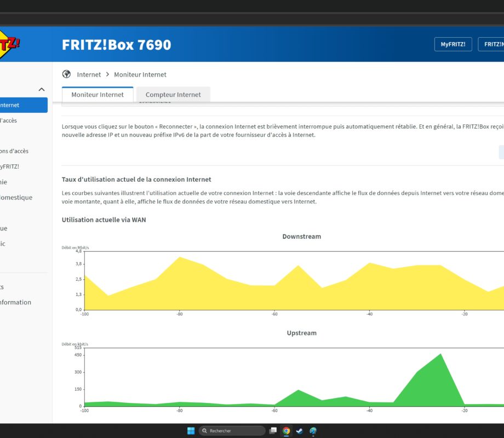
Task: Open the 'domestique' sidebar menu entry
Action: click(x=16, y=197)
